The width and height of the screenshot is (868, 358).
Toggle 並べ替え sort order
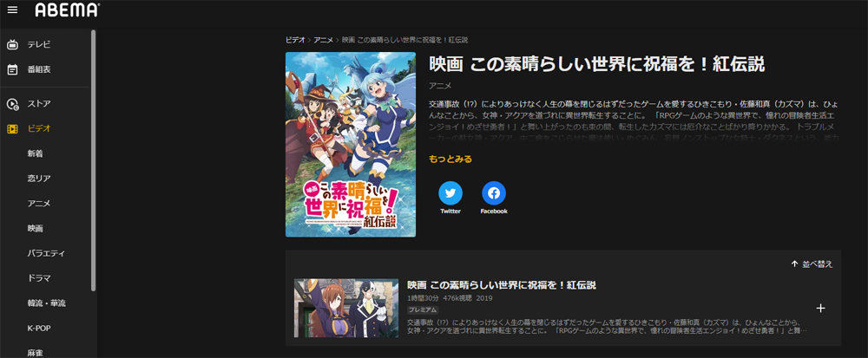pos(812,264)
